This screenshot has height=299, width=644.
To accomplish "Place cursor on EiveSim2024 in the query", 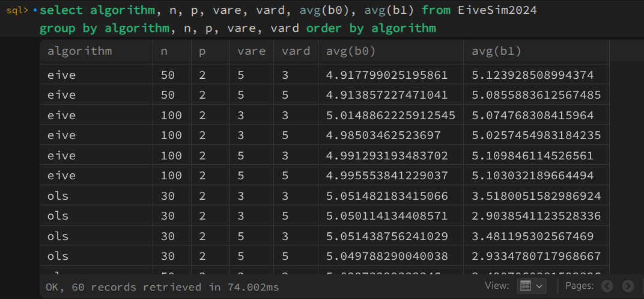I will [502, 11].
